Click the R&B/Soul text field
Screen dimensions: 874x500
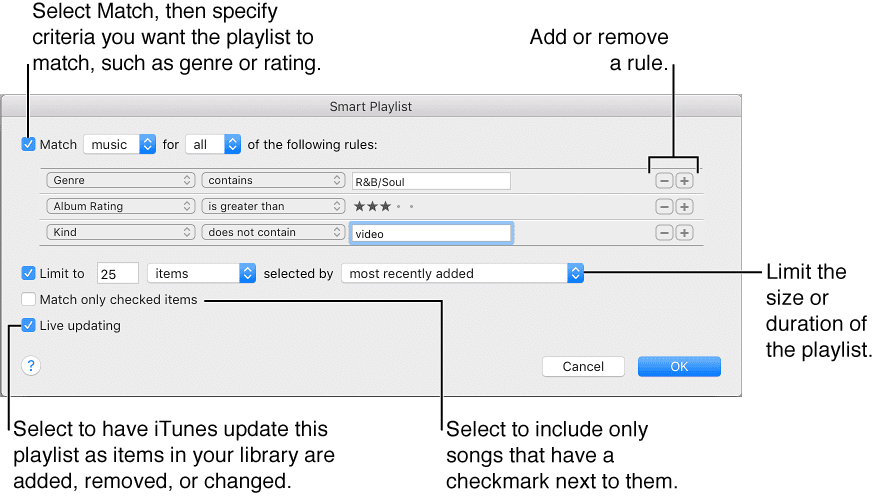click(x=430, y=181)
